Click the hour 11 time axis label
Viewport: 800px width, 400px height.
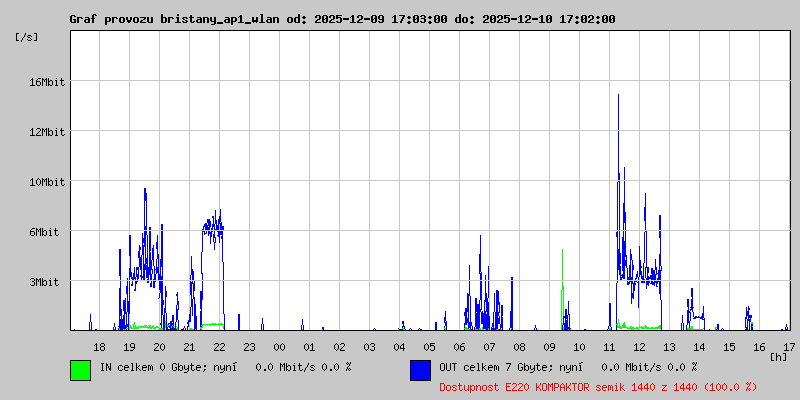pyautogui.click(x=609, y=347)
